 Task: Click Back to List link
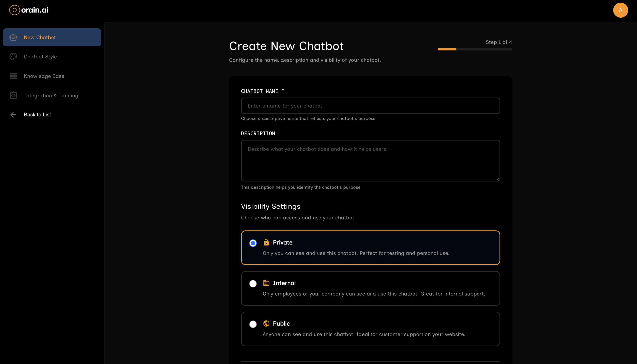[37, 115]
